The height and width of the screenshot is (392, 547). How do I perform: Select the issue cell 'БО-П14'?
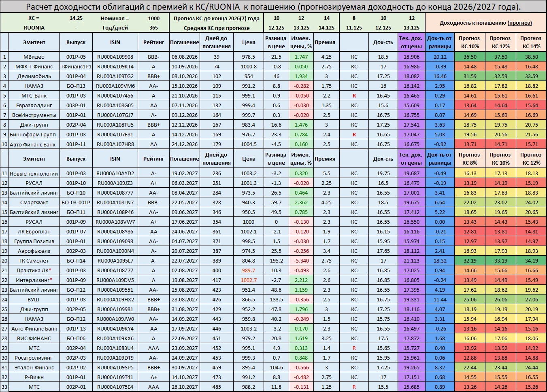76,261
